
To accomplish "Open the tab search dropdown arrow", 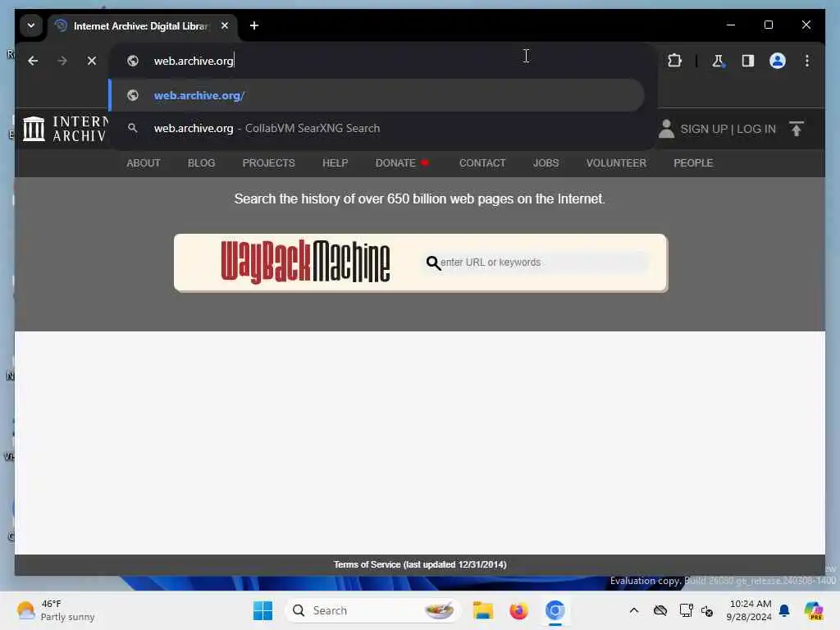I will coord(31,25).
